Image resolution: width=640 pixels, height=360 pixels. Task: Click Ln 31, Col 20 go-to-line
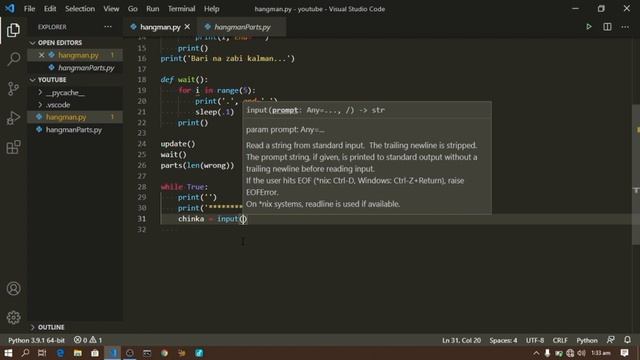point(461,340)
